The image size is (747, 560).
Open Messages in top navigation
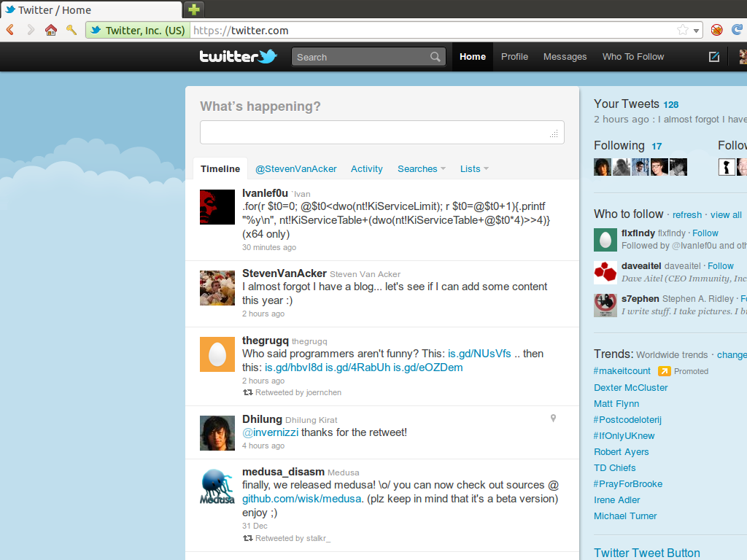tap(565, 57)
